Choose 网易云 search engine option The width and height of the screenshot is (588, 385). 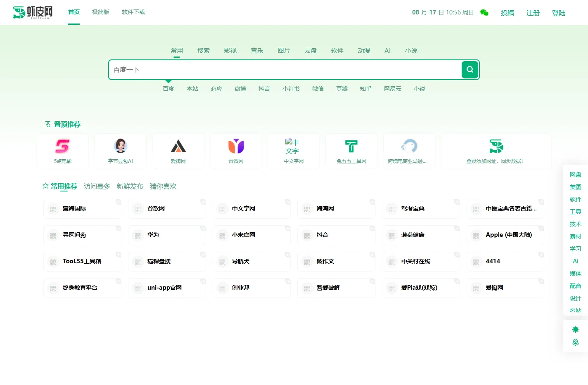pyautogui.click(x=393, y=89)
